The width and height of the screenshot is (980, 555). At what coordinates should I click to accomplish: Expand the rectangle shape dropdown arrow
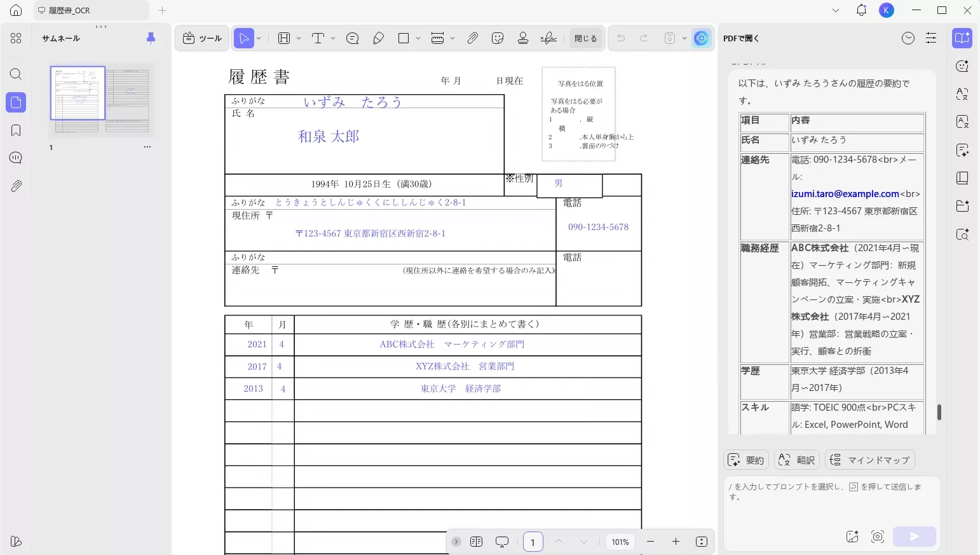[418, 39]
